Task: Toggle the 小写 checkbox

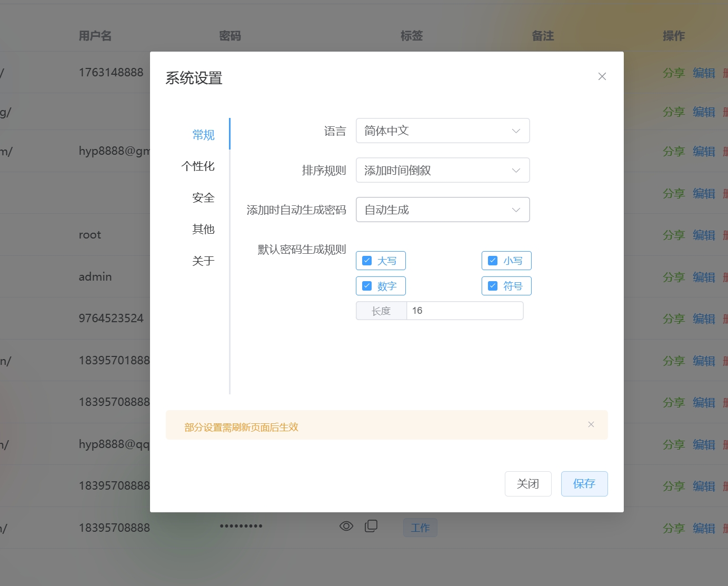Action: [x=506, y=261]
